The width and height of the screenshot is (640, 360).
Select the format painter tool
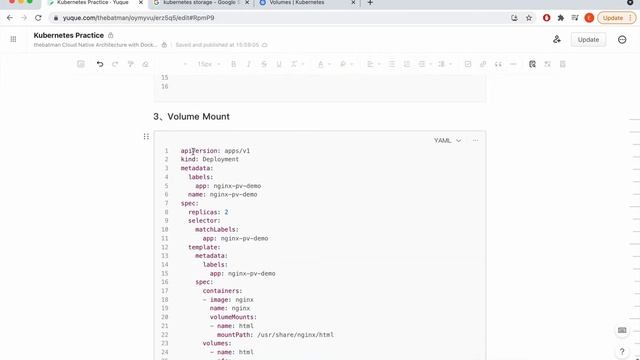tap(131, 64)
